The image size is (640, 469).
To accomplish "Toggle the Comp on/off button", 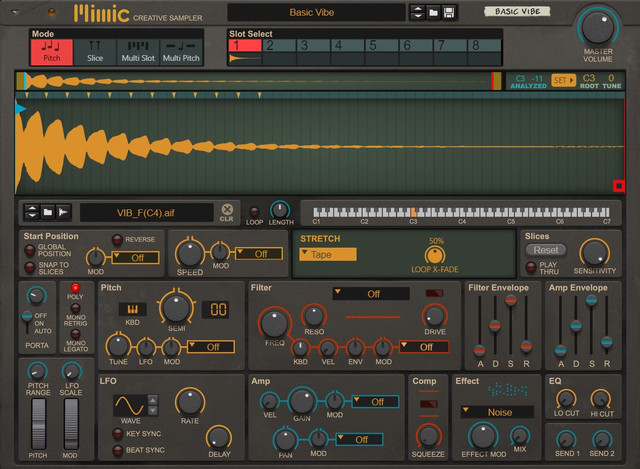I will pos(429,404).
